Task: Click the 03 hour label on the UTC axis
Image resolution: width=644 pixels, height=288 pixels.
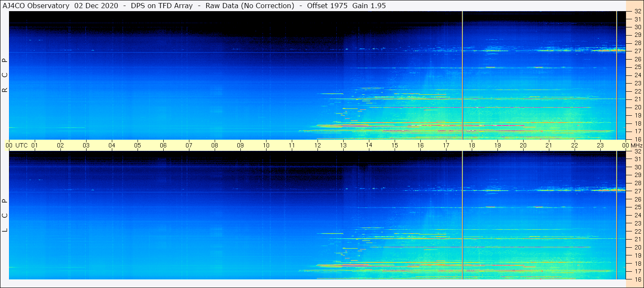Action: pyautogui.click(x=86, y=145)
